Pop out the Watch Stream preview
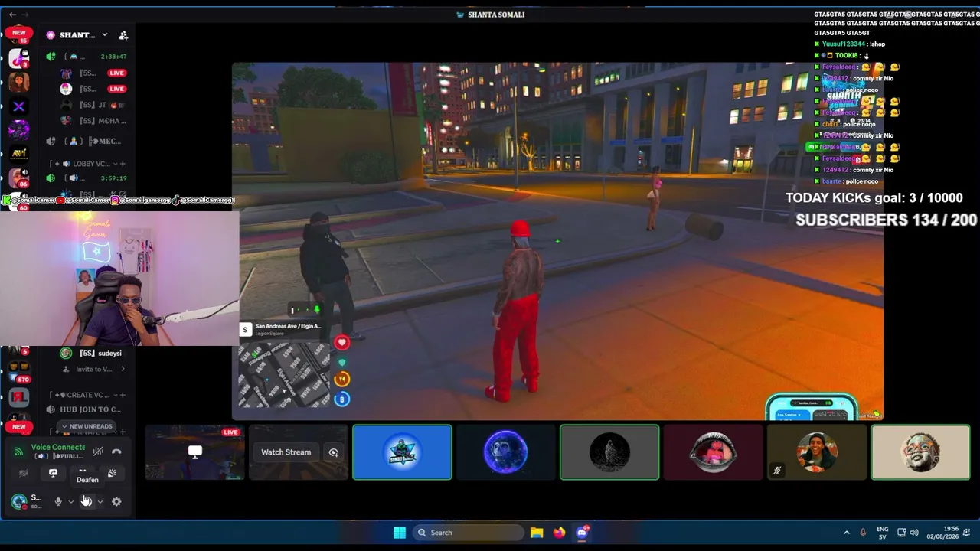Viewport: 980px width, 551px height. pos(334,452)
